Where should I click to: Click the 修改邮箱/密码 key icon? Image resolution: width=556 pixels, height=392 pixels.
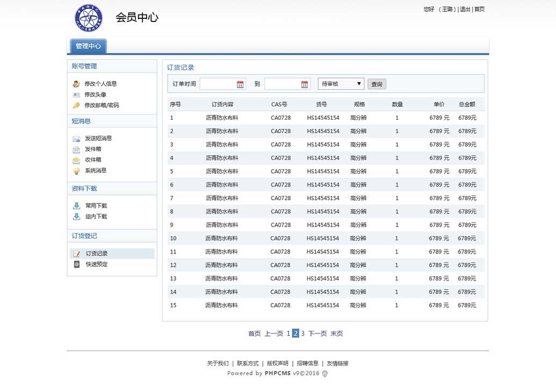76,105
